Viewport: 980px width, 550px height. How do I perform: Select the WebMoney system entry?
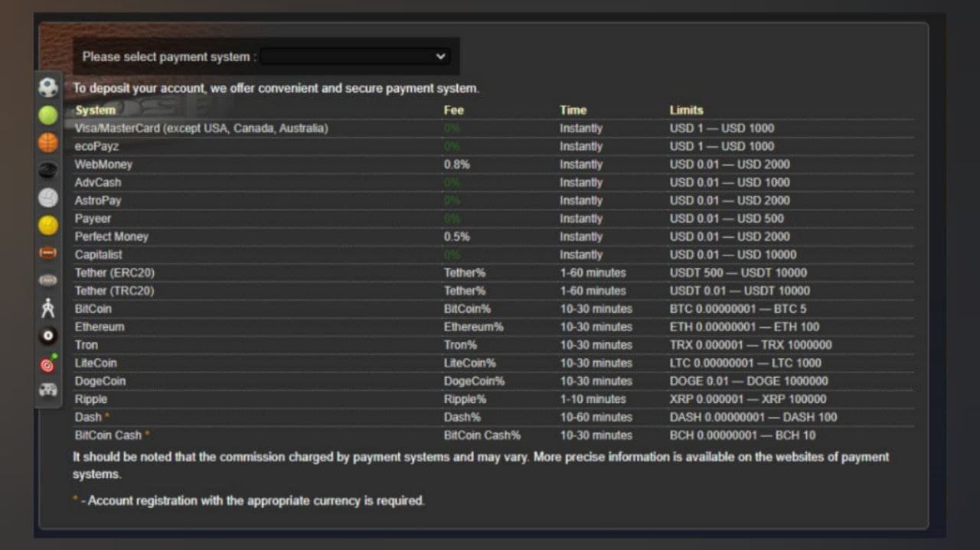[103, 164]
